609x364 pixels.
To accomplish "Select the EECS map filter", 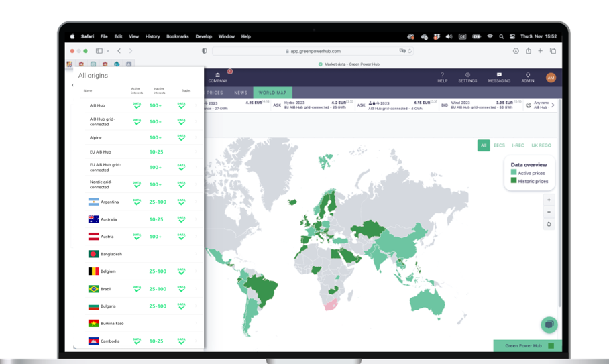I will pos(499,145).
